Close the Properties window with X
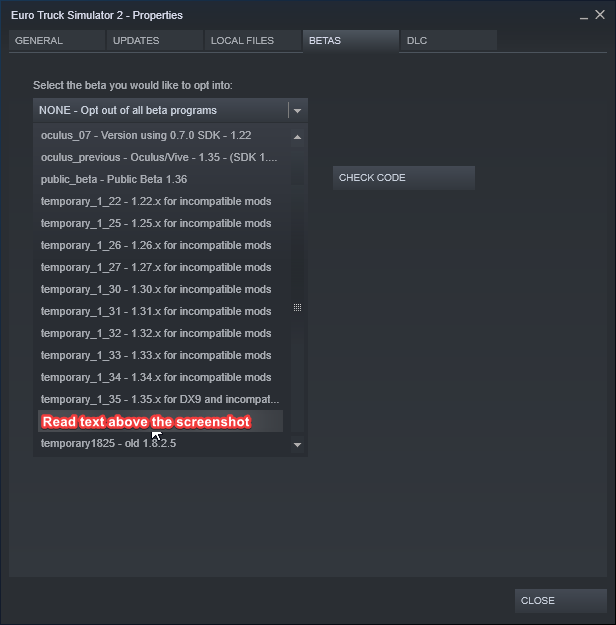 600,15
